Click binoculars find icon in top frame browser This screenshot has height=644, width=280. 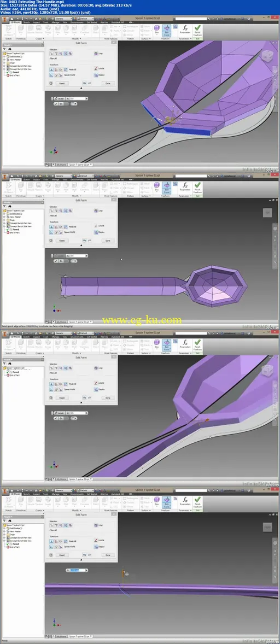(9, 49)
